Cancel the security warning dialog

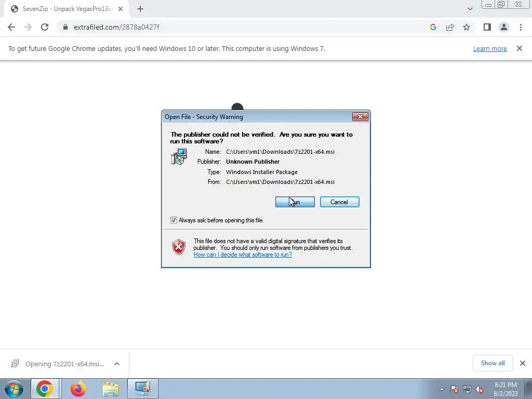point(340,202)
